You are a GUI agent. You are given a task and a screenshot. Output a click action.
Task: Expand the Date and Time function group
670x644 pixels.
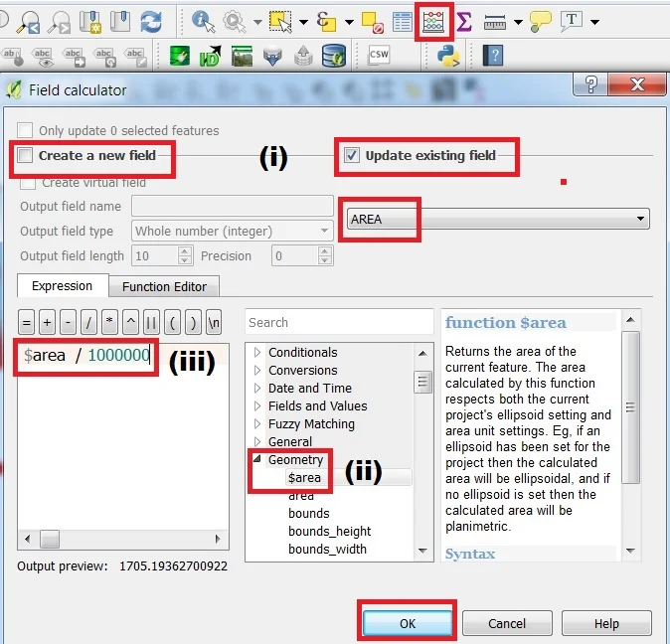(257, 389)
